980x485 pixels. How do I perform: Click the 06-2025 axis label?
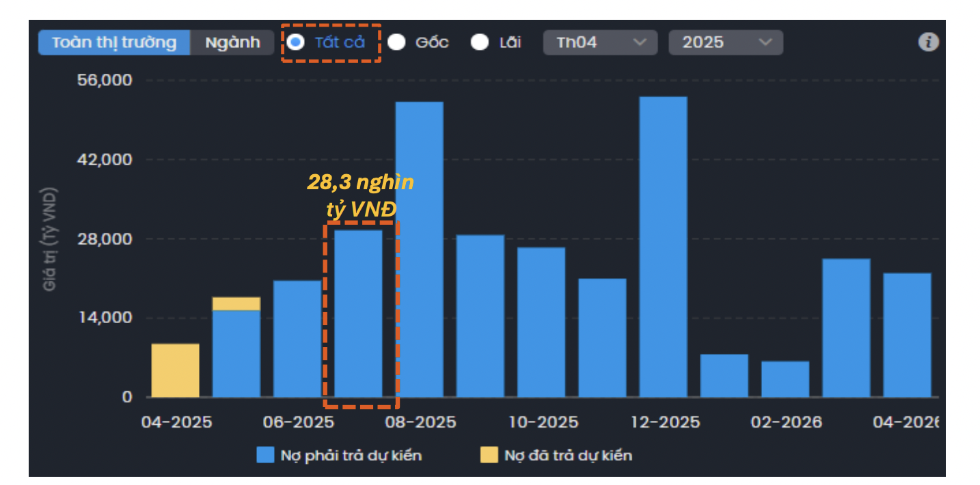(300, 422)
